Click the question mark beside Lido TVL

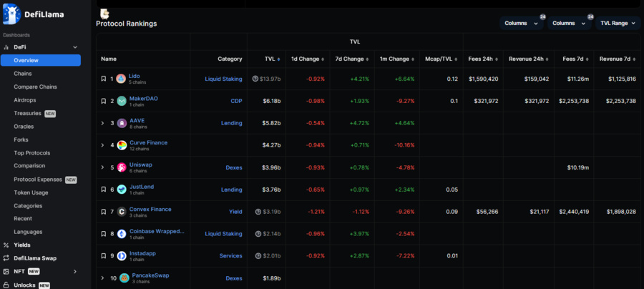255,79
